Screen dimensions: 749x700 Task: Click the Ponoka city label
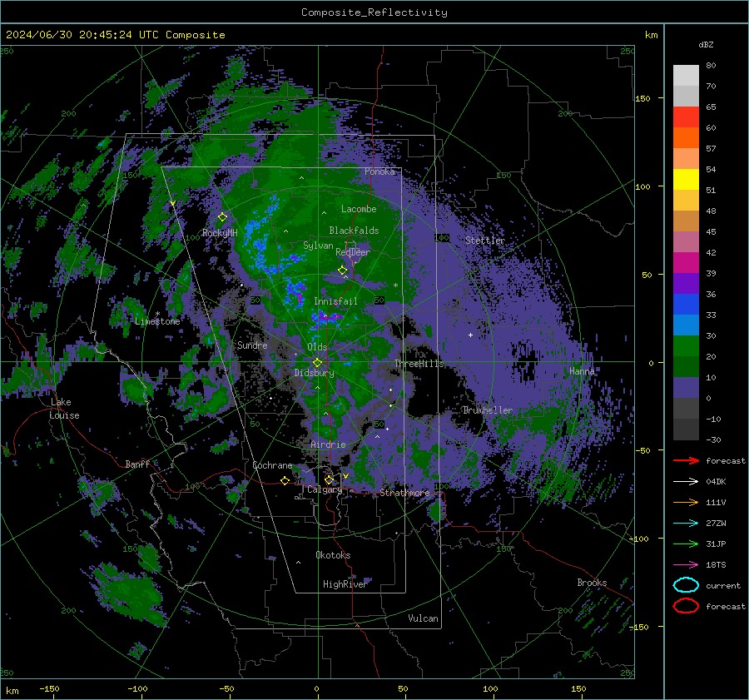[x=379, y=171]
